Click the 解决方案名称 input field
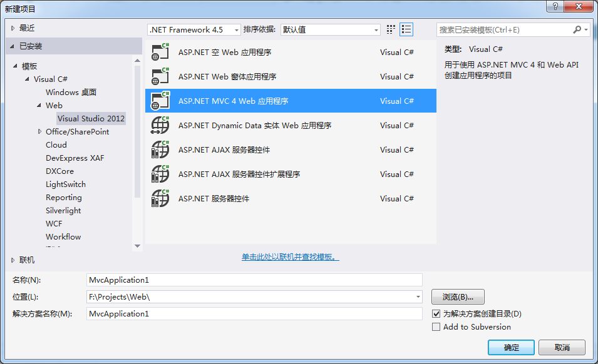This screenshot has height=364, width=598. coord(254,314)
